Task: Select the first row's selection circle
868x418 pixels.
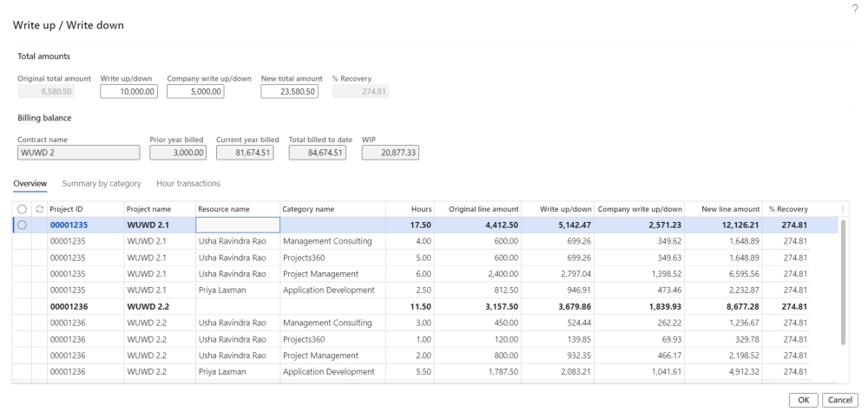Action: 22,225
